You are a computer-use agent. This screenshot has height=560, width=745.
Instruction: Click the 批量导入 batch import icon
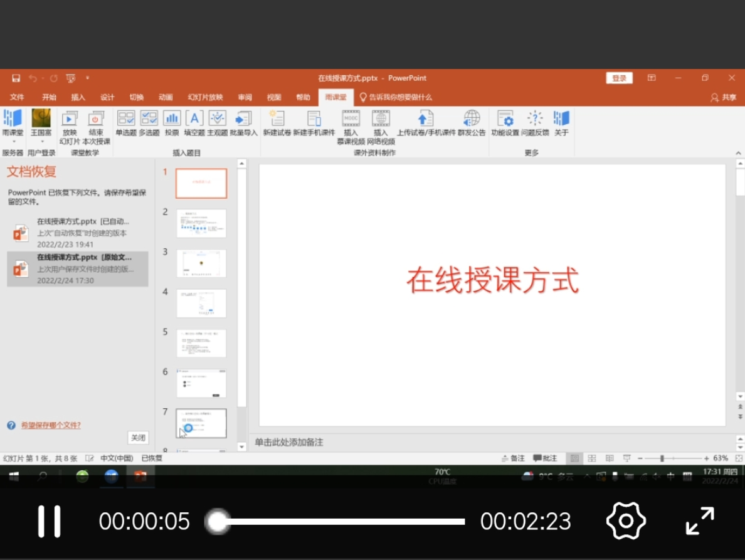coord(243,119)
